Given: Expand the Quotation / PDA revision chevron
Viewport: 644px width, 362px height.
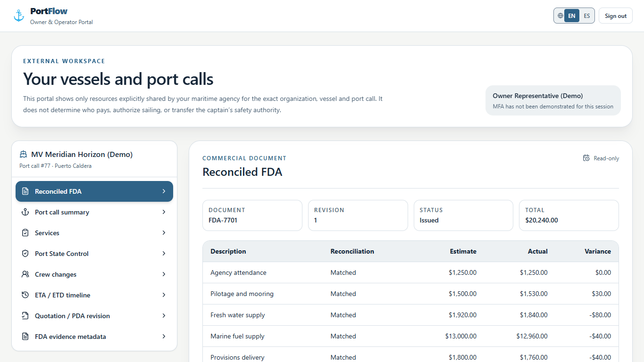Looking at the screenshot, I should (164, 316).
